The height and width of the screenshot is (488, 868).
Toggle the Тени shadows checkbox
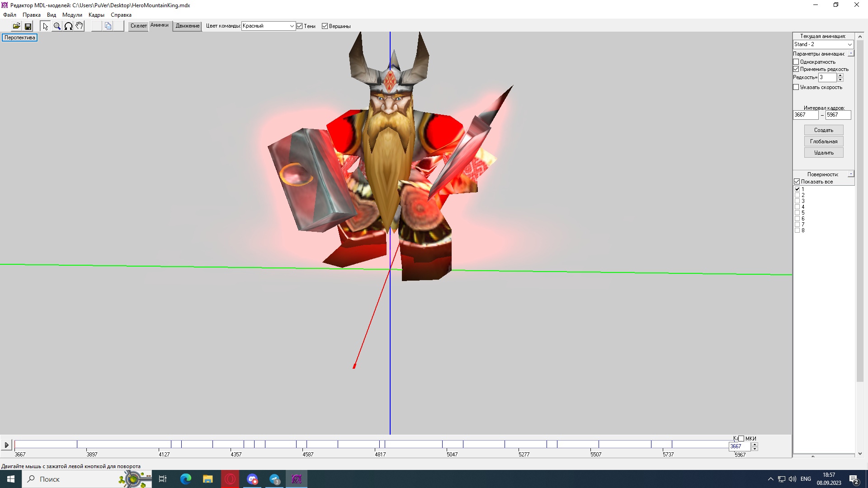coord(299,26)
